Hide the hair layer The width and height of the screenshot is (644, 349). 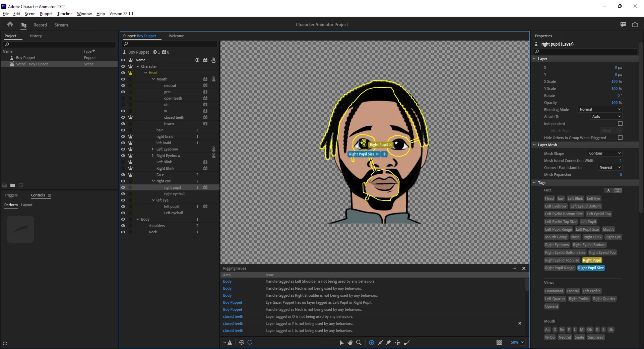click(123, 130)
